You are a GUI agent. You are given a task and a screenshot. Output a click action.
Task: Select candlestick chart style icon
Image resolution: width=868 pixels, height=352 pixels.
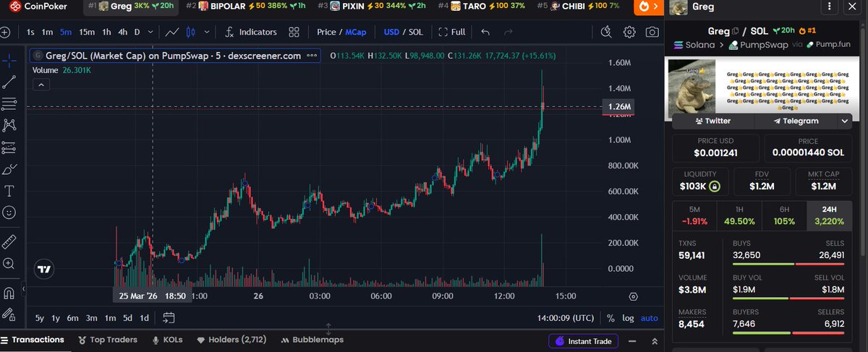pos(192,33)
